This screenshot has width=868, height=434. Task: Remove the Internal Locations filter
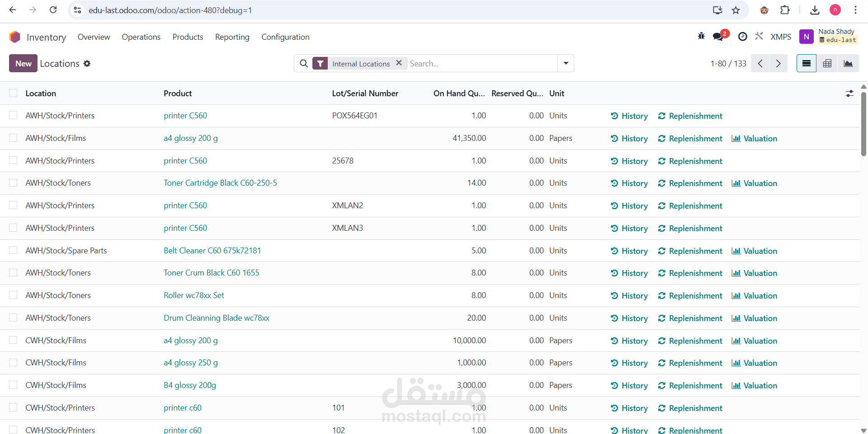pyautogui.click(x=399, y=63)
